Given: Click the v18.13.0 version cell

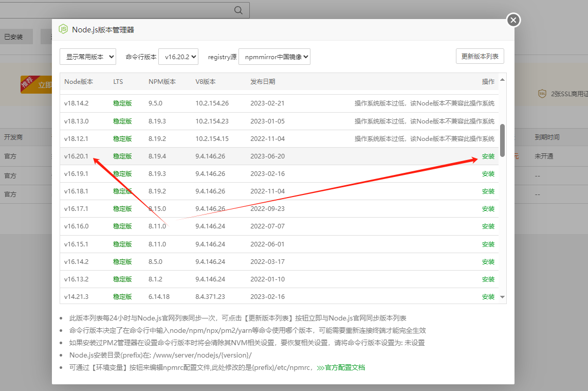Looking at the screenshot, I should click(x=76, y=121).
